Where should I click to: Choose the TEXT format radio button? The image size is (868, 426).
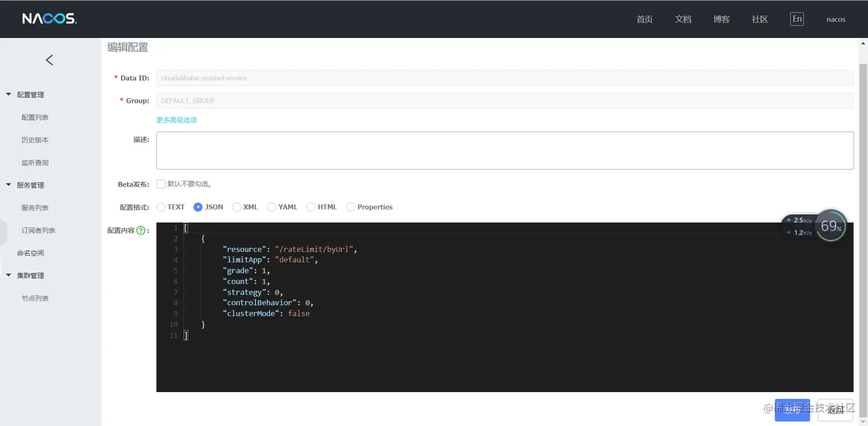pyautogui.click(x=161, y=207)
